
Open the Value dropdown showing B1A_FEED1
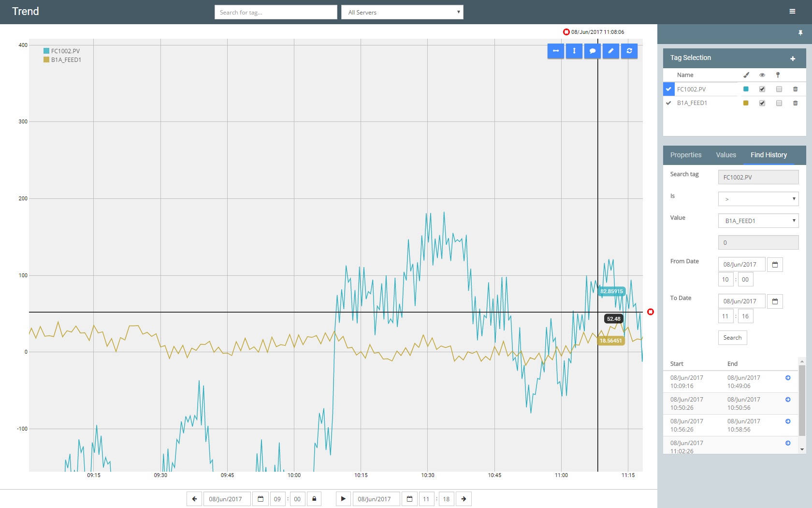click(757, 221)
